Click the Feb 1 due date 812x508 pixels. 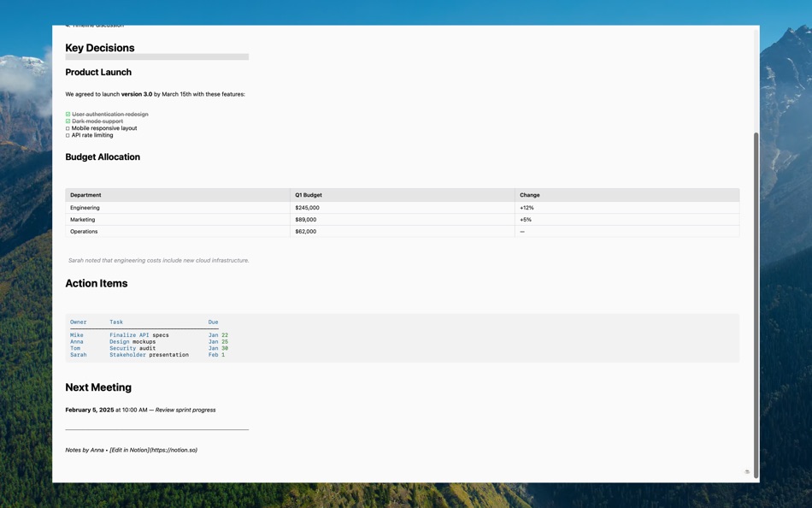(216, 355)
